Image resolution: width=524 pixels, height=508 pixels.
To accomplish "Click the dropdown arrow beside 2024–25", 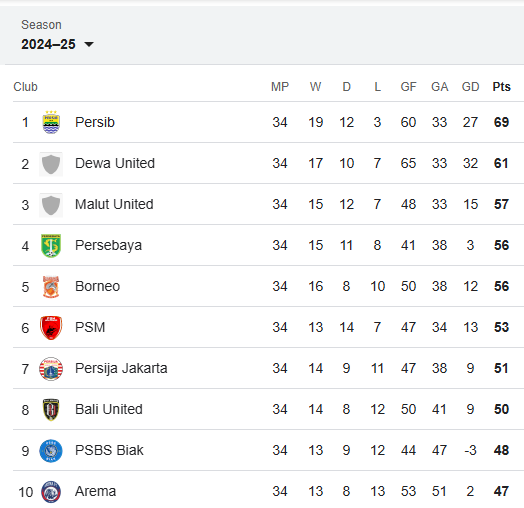I will click(x=89, y=44).
